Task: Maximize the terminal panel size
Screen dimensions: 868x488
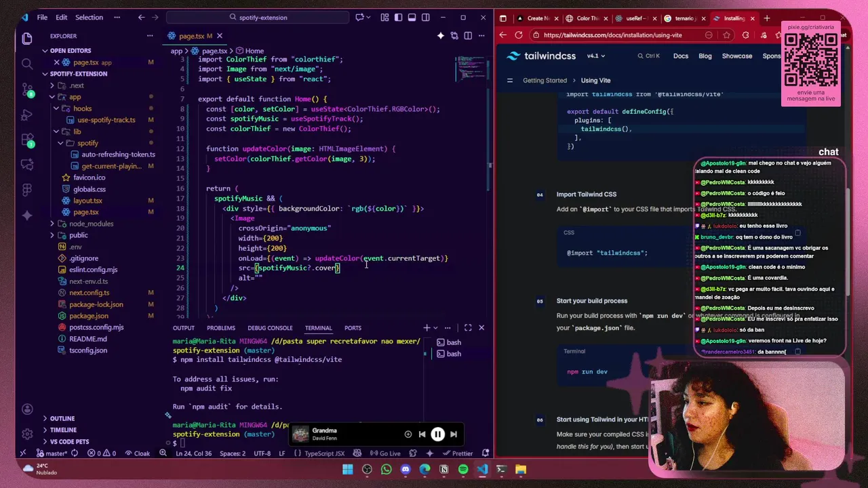Action: [468, 328]
